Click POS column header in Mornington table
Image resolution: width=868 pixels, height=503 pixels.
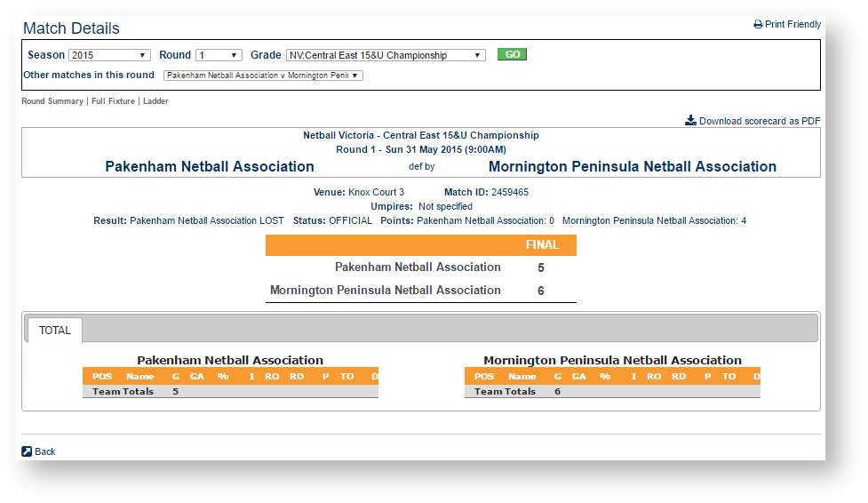[x=484, y=376]
